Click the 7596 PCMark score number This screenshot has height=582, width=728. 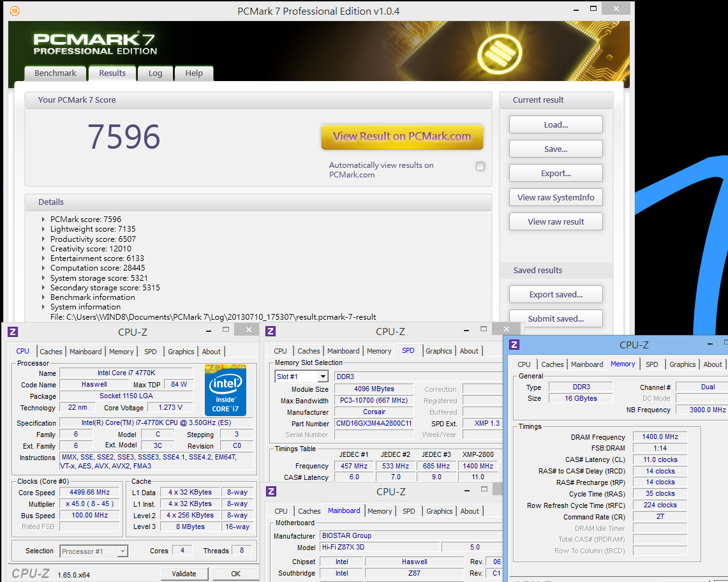pos(124,137)
